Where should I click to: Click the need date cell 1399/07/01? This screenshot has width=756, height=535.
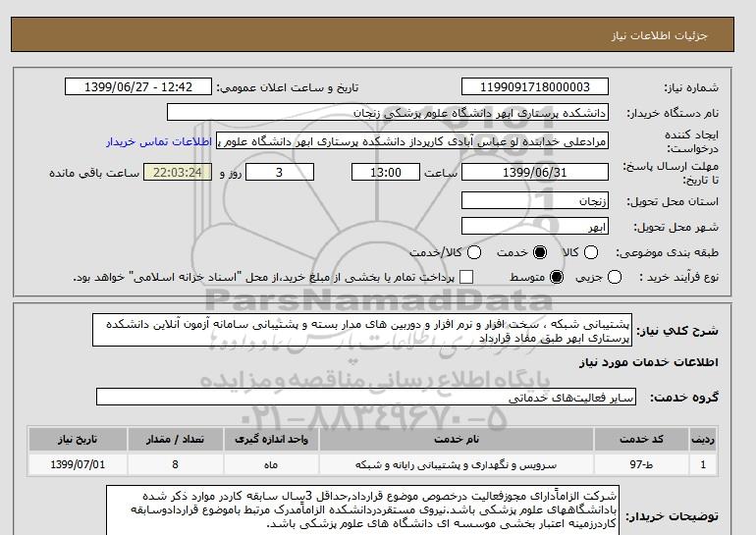pos(78,464)
